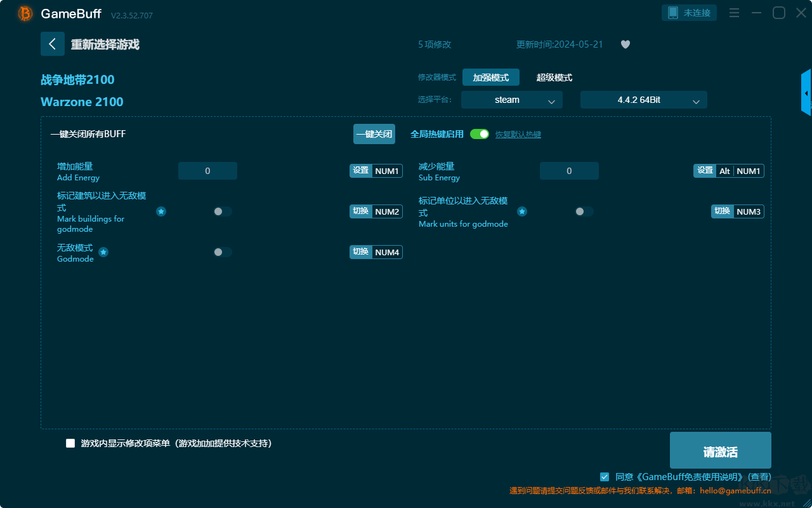Image resolution: width=812 pixels, height=508 pixels.
Task: Click the 请激活 activate button
Action: (x=721, y=450)
